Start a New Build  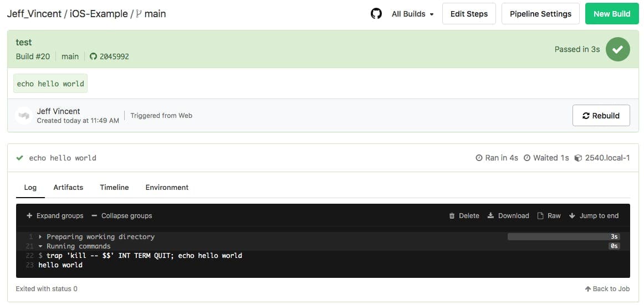tap(612, 14)
